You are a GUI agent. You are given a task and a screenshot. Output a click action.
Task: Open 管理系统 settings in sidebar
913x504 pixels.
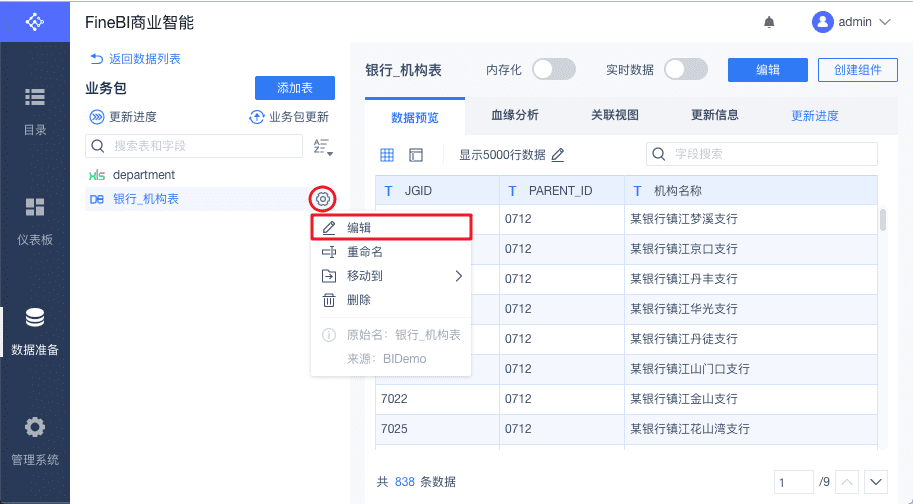(x=35, y=438)
